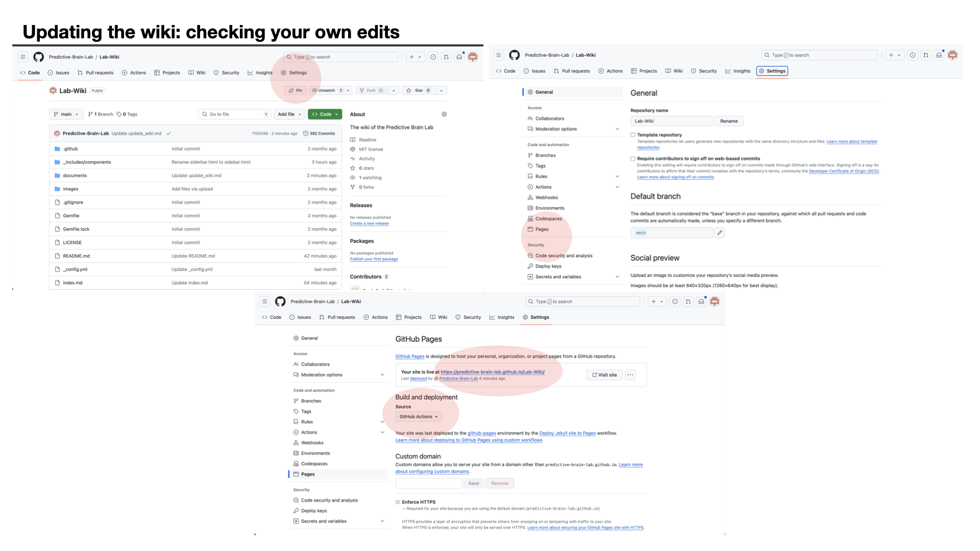Open the hamburger menu in the Lab-Wiki code page screenshot
The image size is (980, 551).
[x=23, y=57]
